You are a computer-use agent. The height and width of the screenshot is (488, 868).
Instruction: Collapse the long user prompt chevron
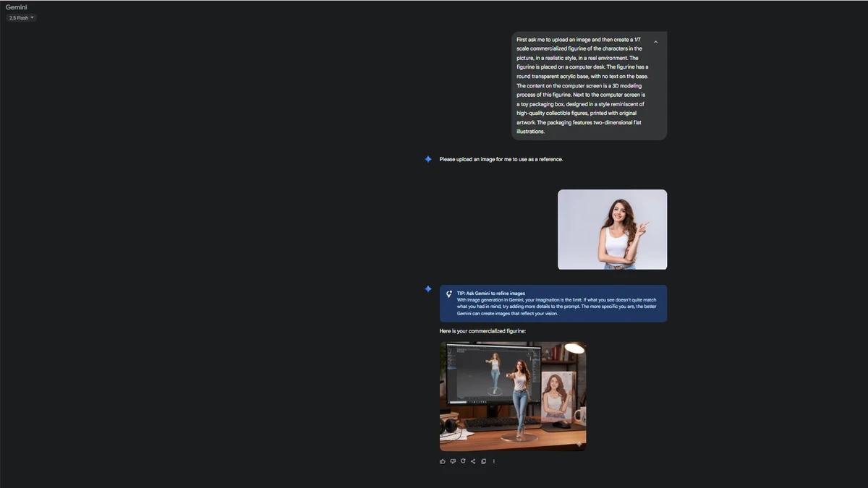point(655,42)
